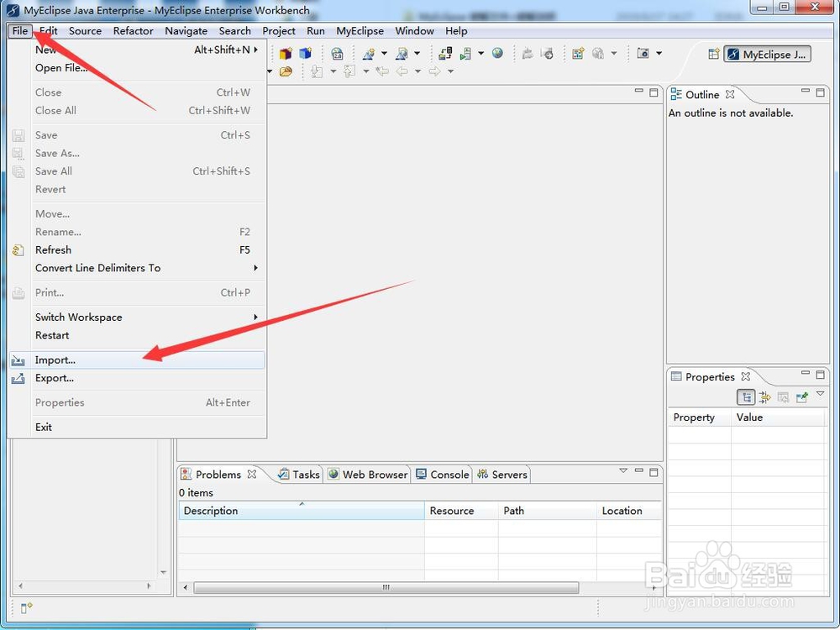The height and width of the screenshot is (630, 840).
Task: Open the Run menu
Action: (x=316, y=31)
